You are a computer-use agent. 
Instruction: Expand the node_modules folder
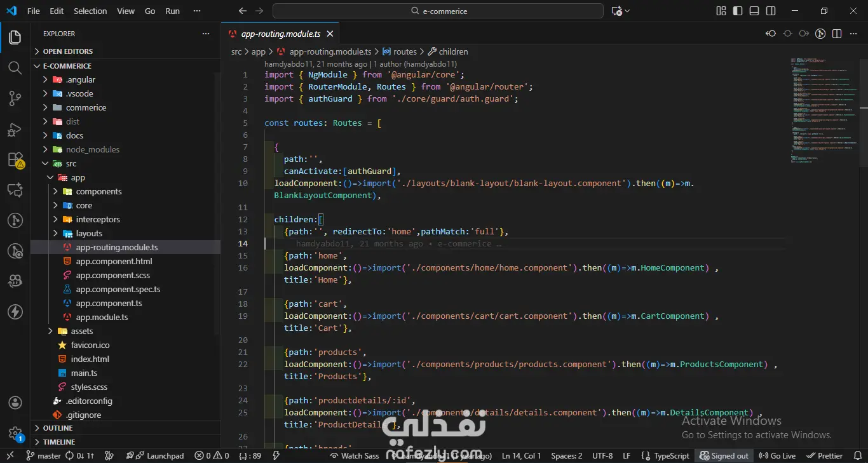click(126, 149)
